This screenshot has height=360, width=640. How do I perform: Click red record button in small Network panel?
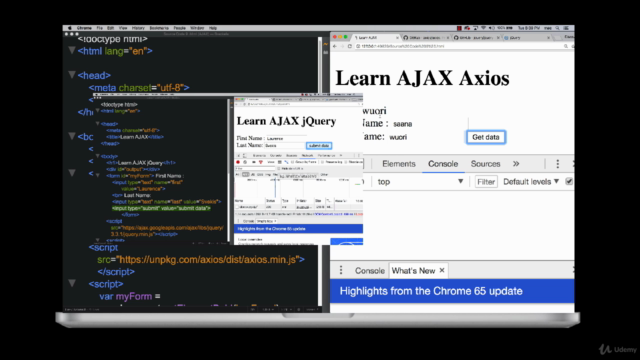tap(238, 162)
